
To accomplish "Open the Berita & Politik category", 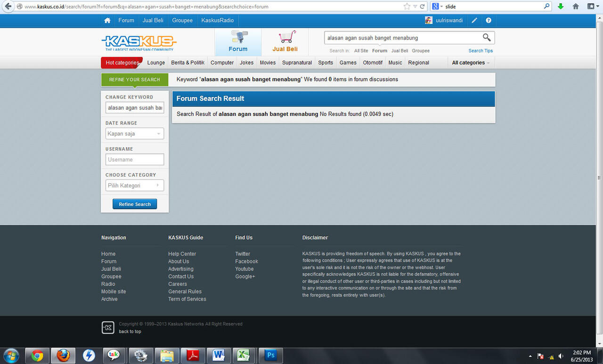I will point(188,63).
